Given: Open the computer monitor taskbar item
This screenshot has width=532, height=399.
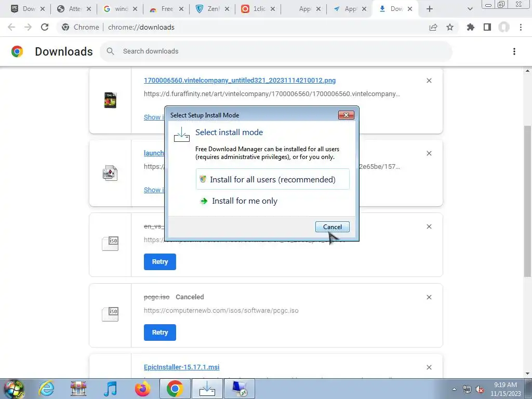Looking at the screenshot, I should click(240, 389).
